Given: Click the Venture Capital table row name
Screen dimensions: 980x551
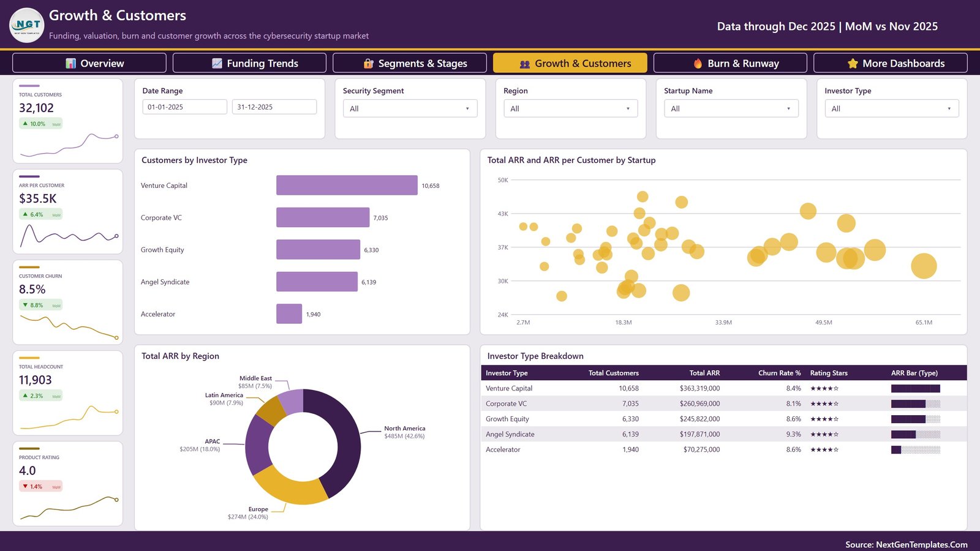Looking at the screenshot, I should (x=509, y=388).
